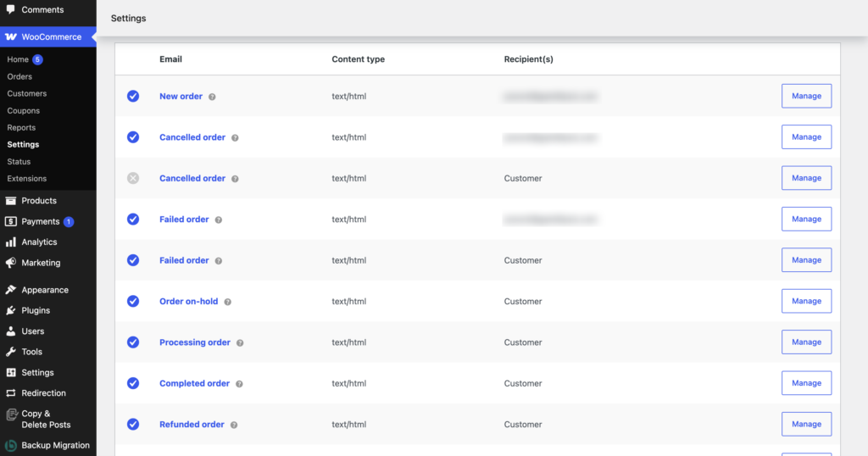This screenshot has height=456, width=868.
Task: Click the Recipient(s) column header
Action: 529,59
